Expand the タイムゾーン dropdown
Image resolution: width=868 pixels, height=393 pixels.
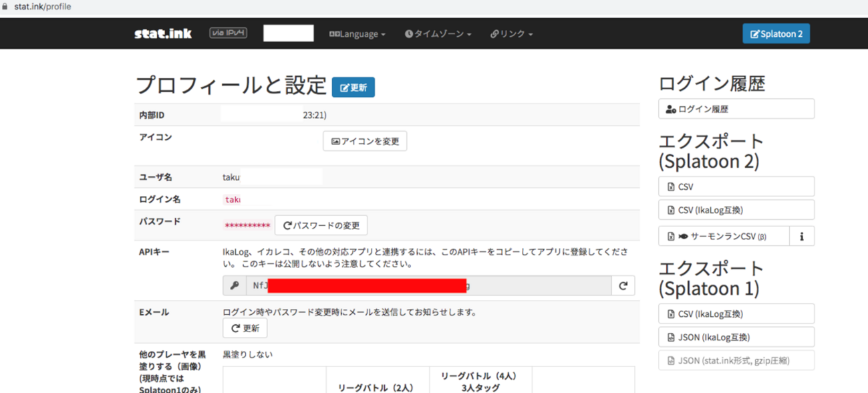coord(438,34)
